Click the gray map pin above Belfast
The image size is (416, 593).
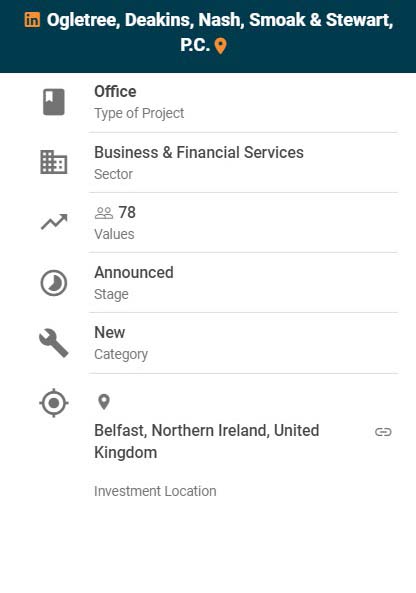(x=104, y=402)
